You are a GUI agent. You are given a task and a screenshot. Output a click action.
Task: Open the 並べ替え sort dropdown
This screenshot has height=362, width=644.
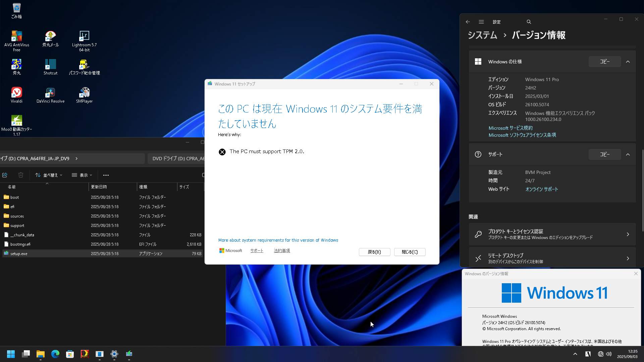point(49,175)
